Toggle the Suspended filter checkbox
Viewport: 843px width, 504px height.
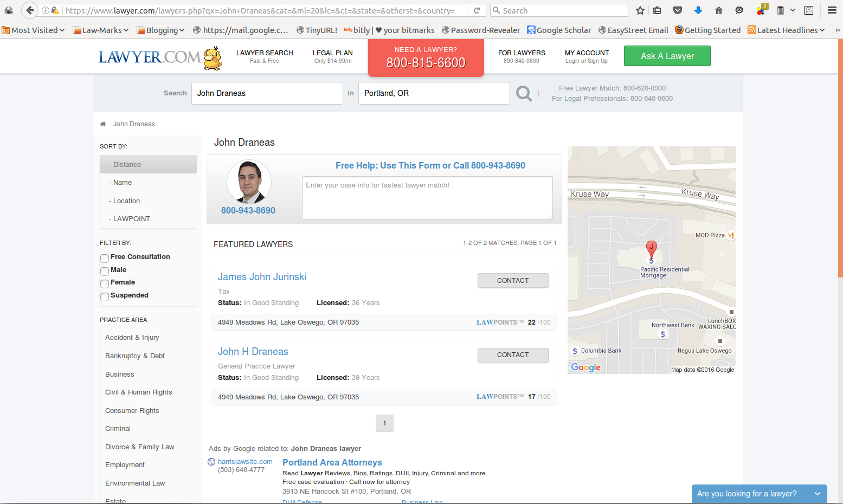105,297
